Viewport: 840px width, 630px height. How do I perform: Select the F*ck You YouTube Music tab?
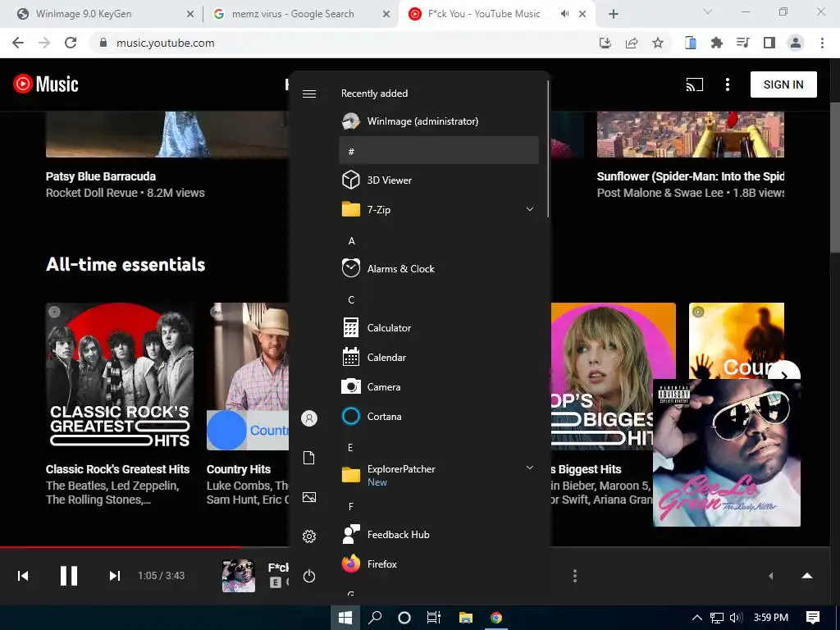(497, 14)
